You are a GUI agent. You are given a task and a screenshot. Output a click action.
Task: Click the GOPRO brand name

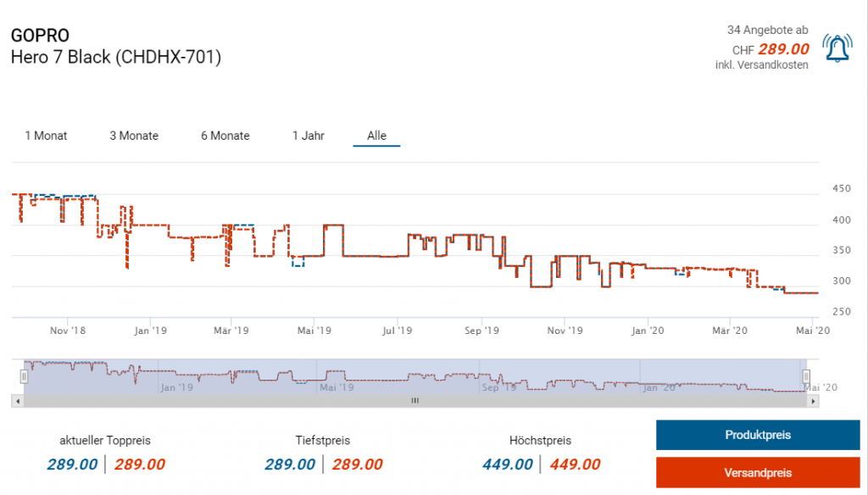[x=40, y=36]
